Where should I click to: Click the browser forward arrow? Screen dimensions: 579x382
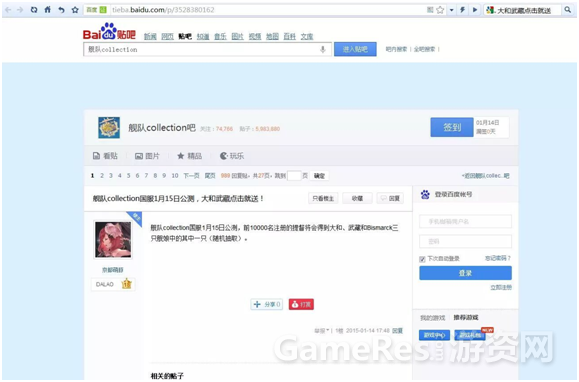(20, 10)
